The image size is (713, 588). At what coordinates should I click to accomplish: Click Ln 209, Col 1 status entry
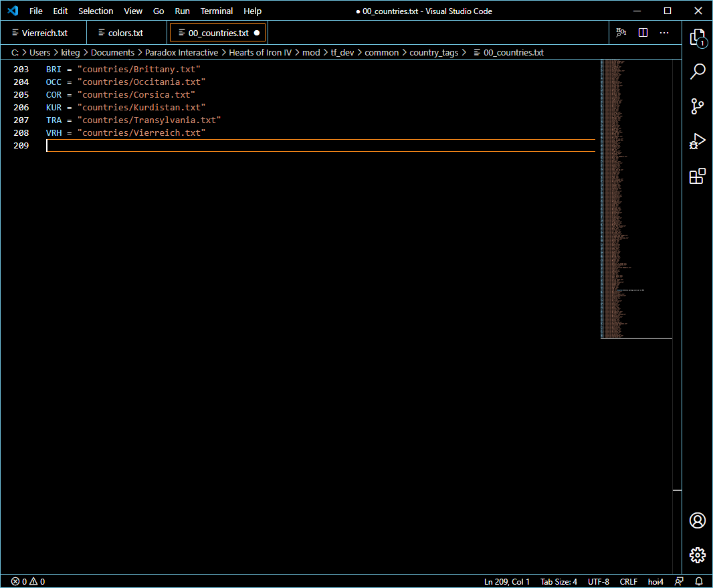tap(506, 581)
